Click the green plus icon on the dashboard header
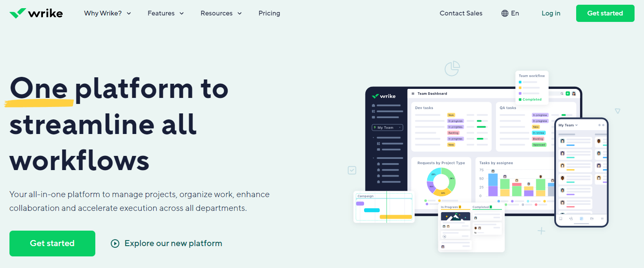The width and height of the screenshot is (644, 268). 568,94
